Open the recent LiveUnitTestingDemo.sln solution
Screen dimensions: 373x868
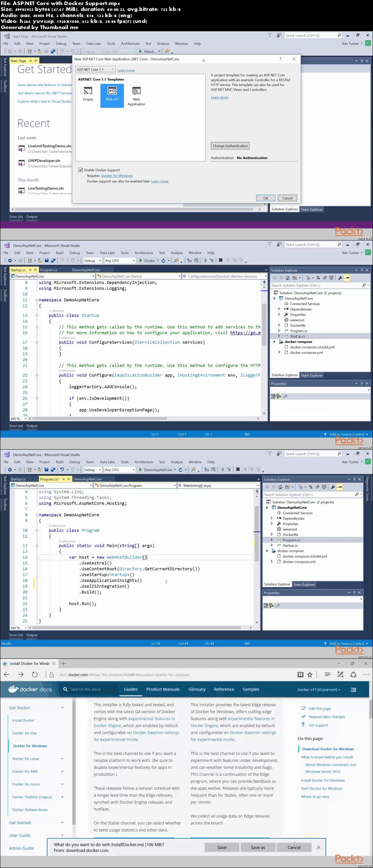click(x=49, y=146)
